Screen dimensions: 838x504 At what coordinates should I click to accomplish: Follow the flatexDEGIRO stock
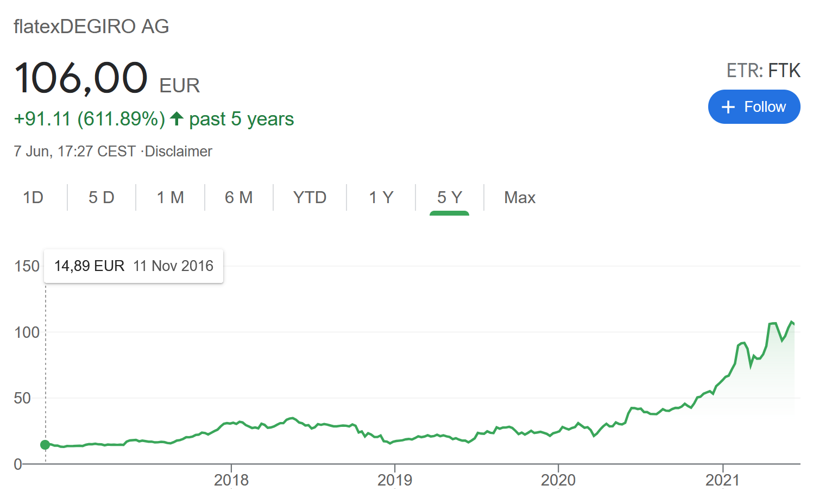coord(754,107)
